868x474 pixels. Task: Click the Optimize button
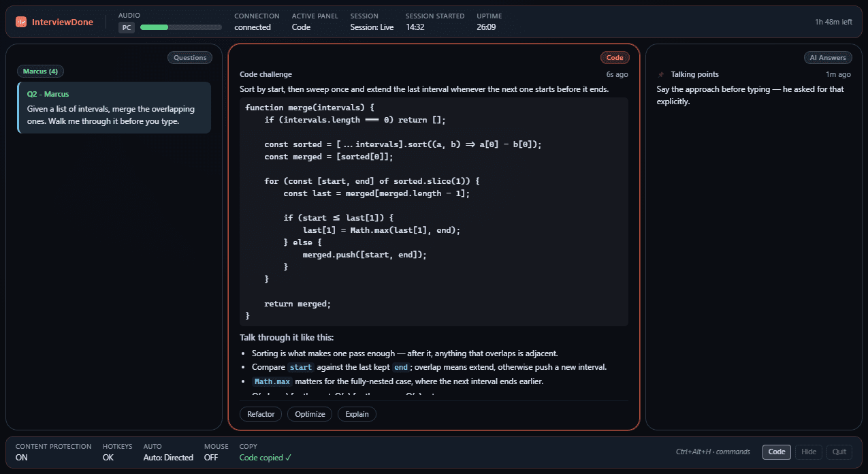pos(310,414)
